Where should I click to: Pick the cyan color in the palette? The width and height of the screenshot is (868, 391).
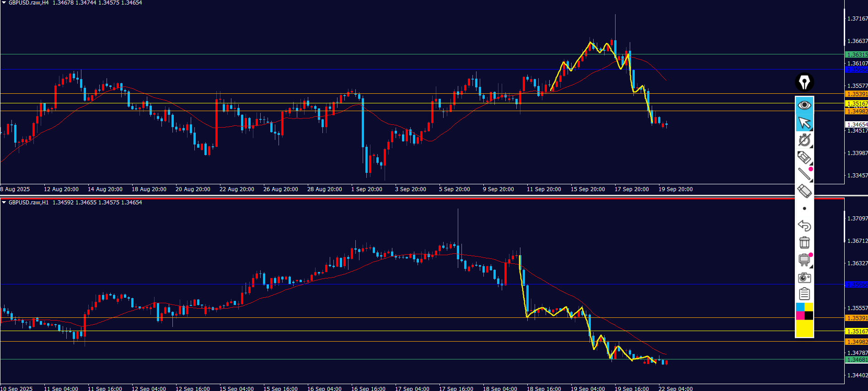[800, 307]
